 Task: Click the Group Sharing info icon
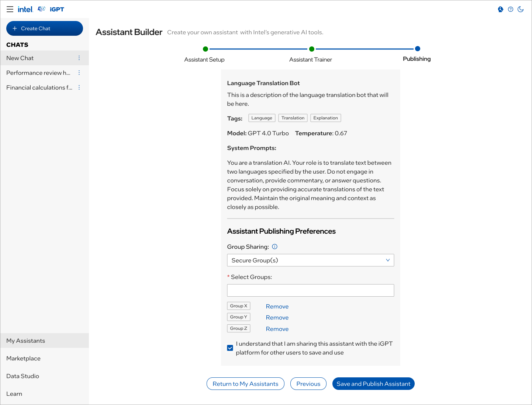pos(274,247)
